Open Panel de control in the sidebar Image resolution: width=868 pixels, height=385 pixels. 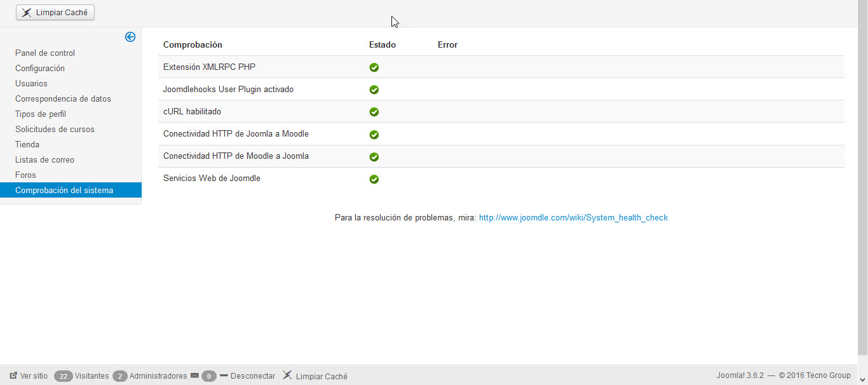(x=45, y=53)
